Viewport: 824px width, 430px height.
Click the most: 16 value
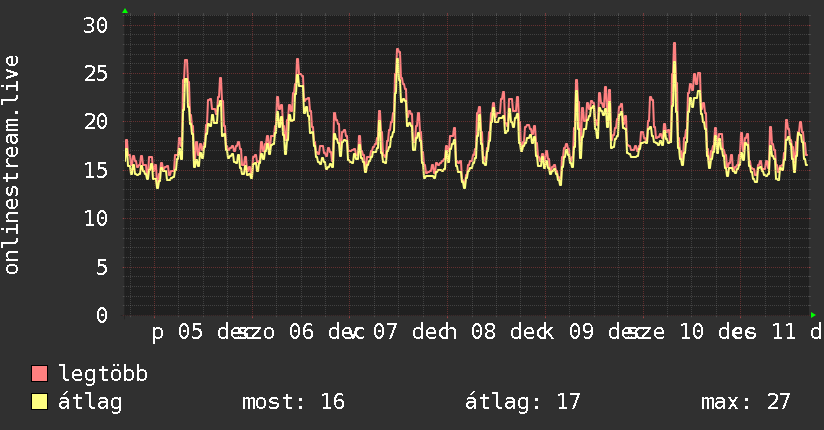[x=293, y=402]
